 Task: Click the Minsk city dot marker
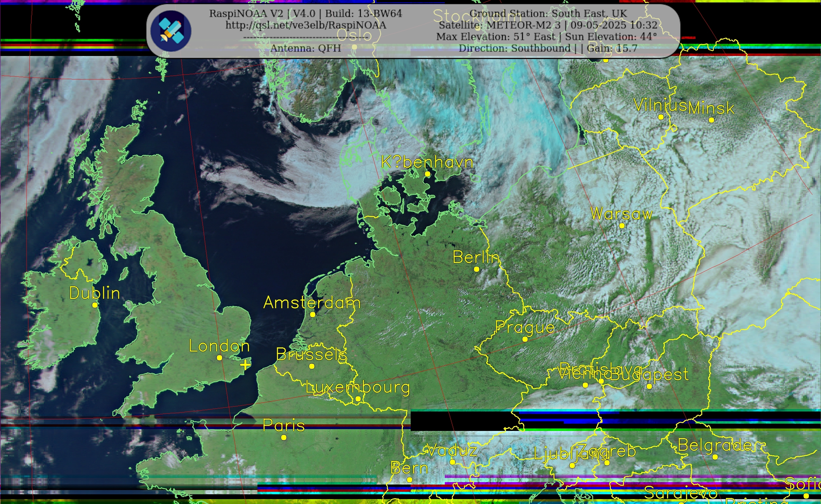point(711,120)
